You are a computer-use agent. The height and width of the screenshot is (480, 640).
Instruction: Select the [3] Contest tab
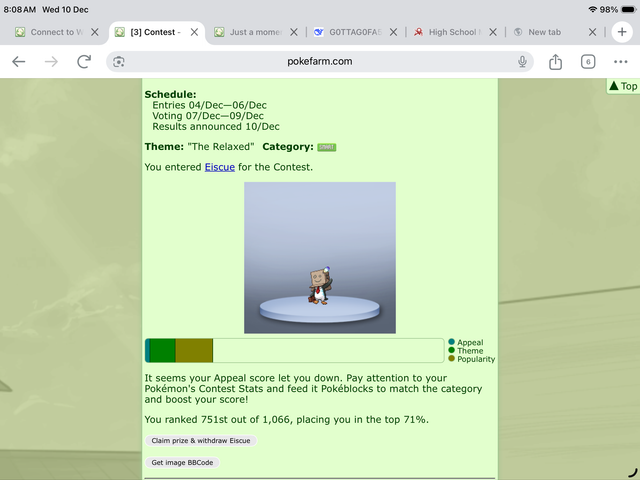pyautogui.click(x=156, y=32)
